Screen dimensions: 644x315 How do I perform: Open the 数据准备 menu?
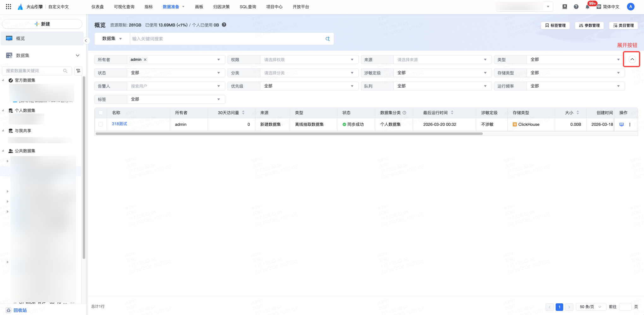pos(174,7)
